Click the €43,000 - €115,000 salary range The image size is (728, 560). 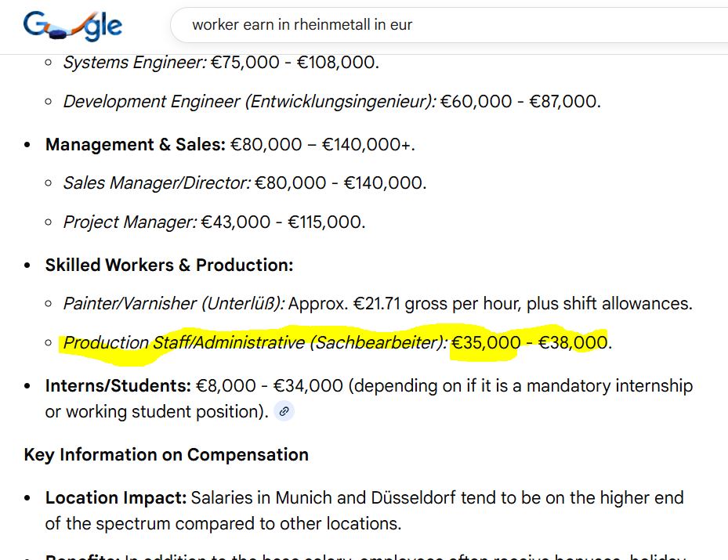click(282, 222)
